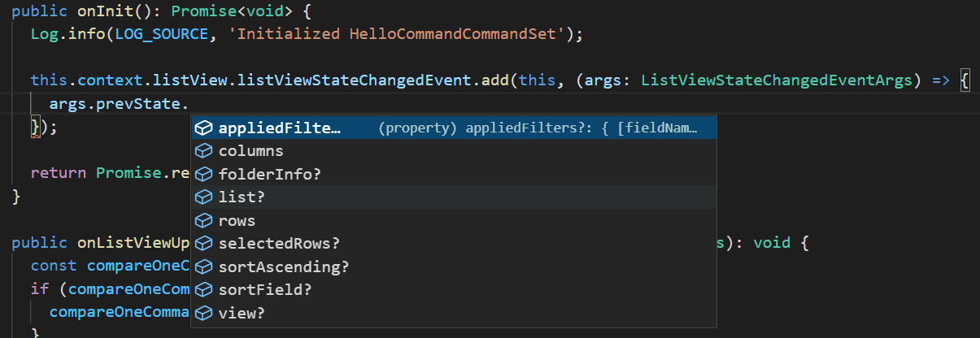Select the appliedFilters autocomplete suggestion

(454, 128)
